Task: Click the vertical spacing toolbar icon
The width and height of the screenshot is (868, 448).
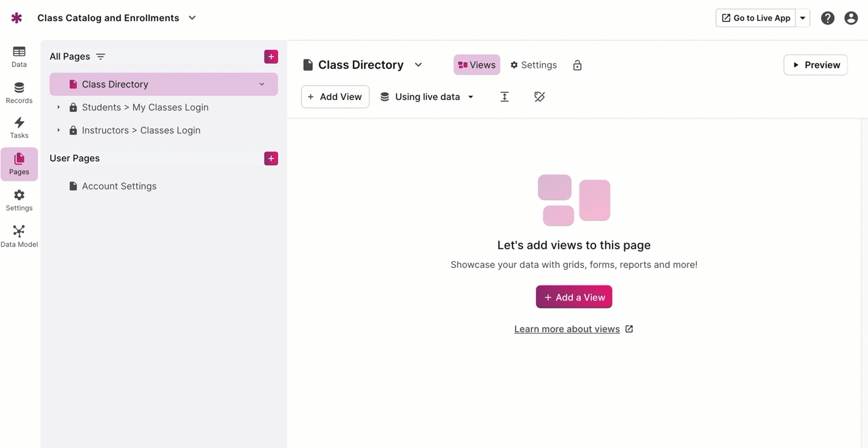Action: (504, 97)
